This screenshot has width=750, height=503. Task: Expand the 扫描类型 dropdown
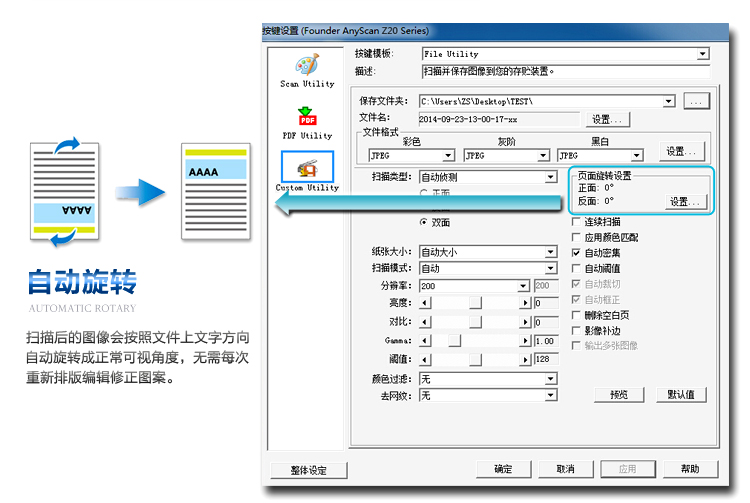tap(550, 178)
